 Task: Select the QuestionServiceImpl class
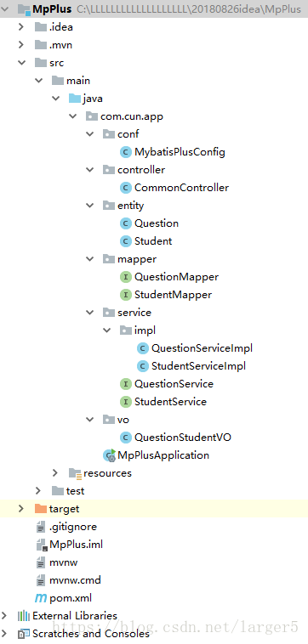click(202, 348)
